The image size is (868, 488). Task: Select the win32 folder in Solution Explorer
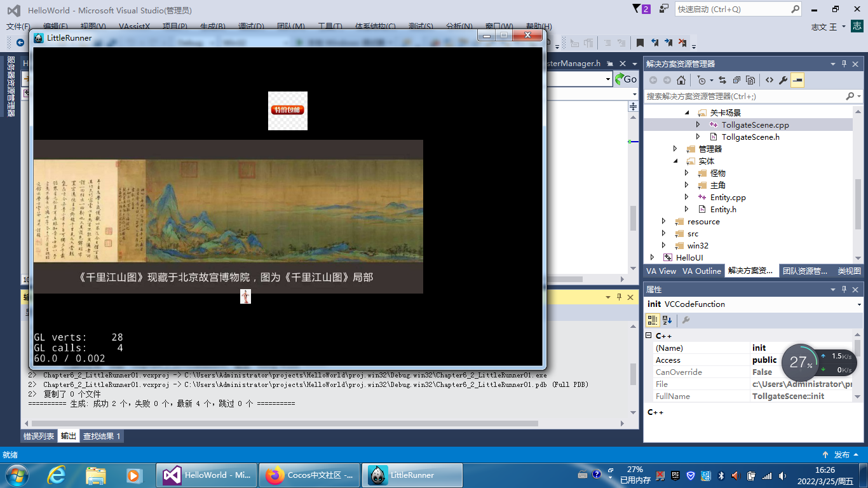[x=698, y=245]
